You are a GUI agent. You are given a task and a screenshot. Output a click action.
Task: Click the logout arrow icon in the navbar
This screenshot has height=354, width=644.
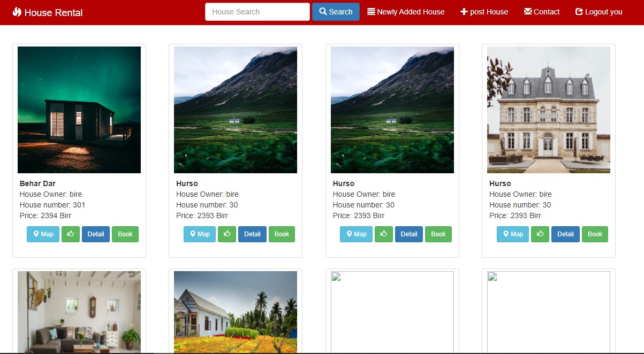[579, 11]
